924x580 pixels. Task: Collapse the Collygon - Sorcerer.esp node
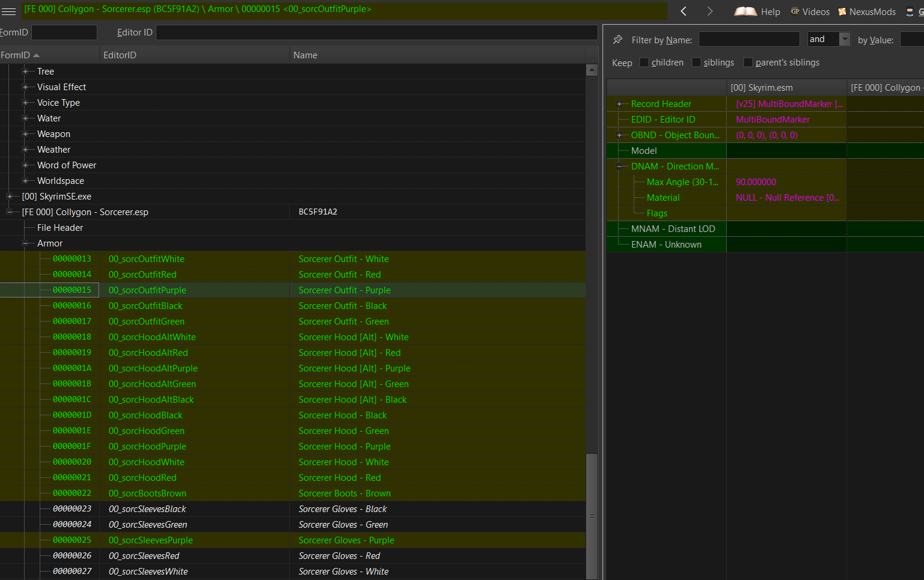tap(10, 212)
